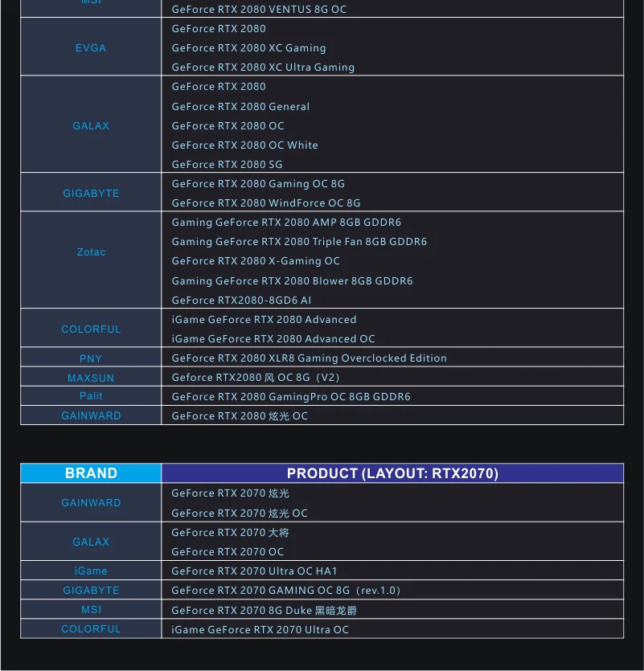The width and height of the screenshot is (644, 671).
Task: Click GeForce RTX 2080 GamingPro OC 8GB entry
Action: point(291,397)
